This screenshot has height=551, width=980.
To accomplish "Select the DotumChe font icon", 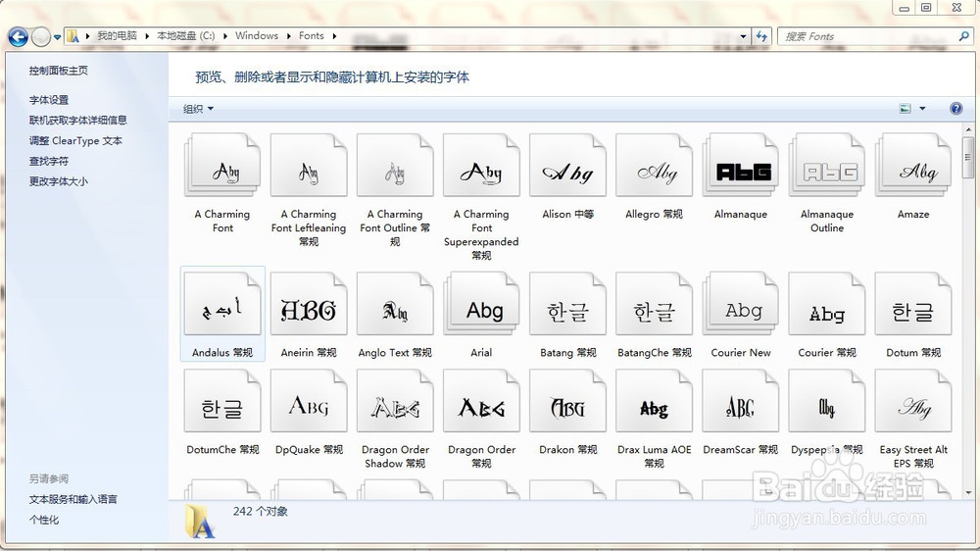I will pos(222,401).
